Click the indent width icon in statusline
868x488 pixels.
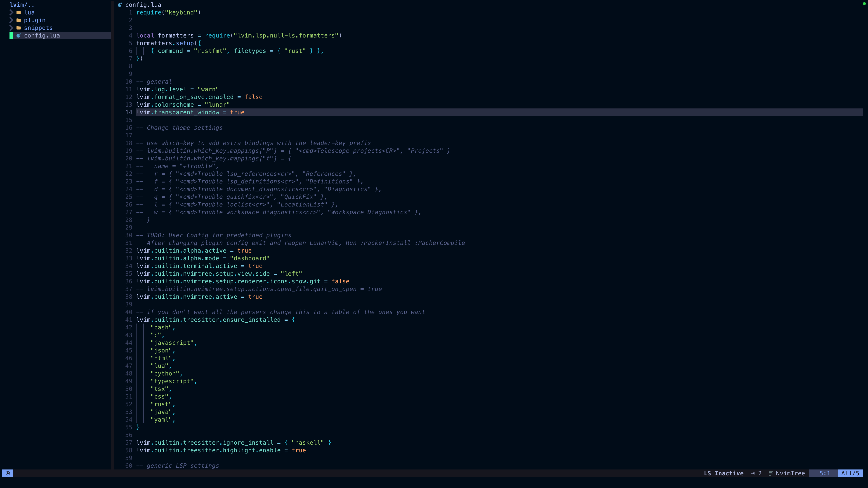coord(753,473)
